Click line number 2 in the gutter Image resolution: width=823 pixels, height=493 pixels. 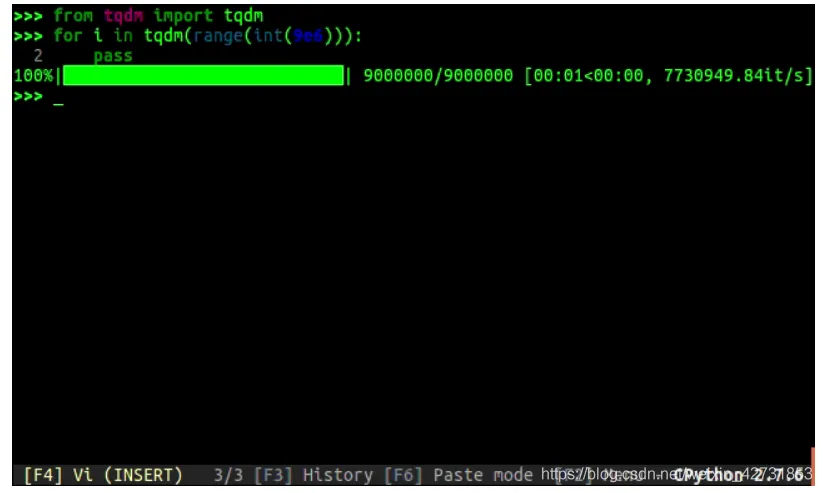(38, 56)
